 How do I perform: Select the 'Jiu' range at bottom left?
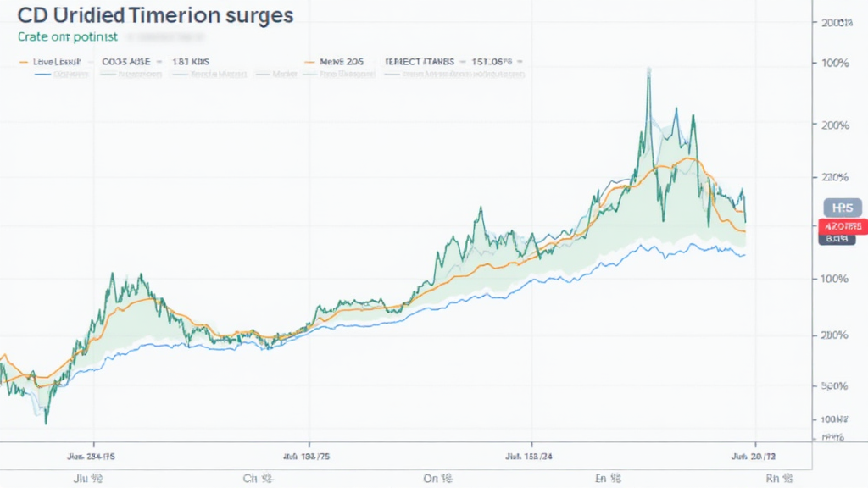click(x=83, y=479)
